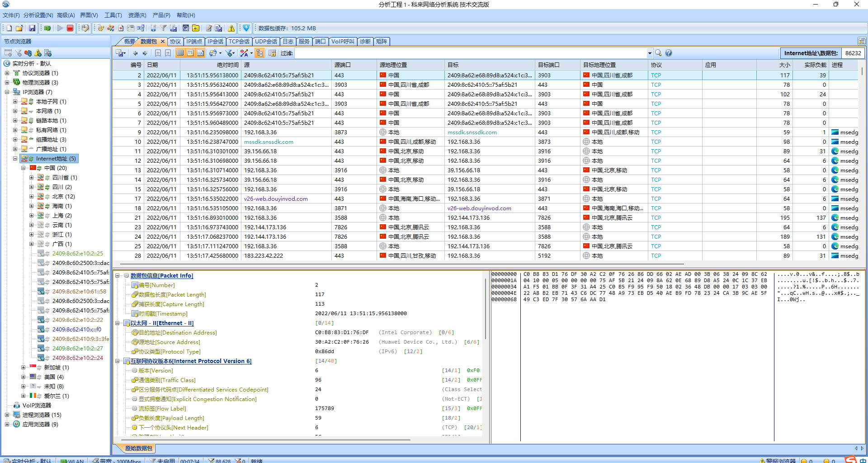Go to previous packet with left arrow
Image resolution: width=868 pixels, height=463 pixels.
(135, 53)
